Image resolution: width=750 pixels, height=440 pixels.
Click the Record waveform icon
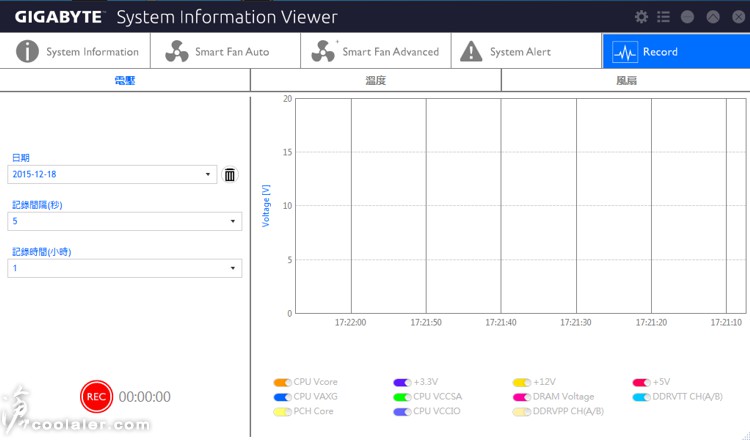(624, 52)
